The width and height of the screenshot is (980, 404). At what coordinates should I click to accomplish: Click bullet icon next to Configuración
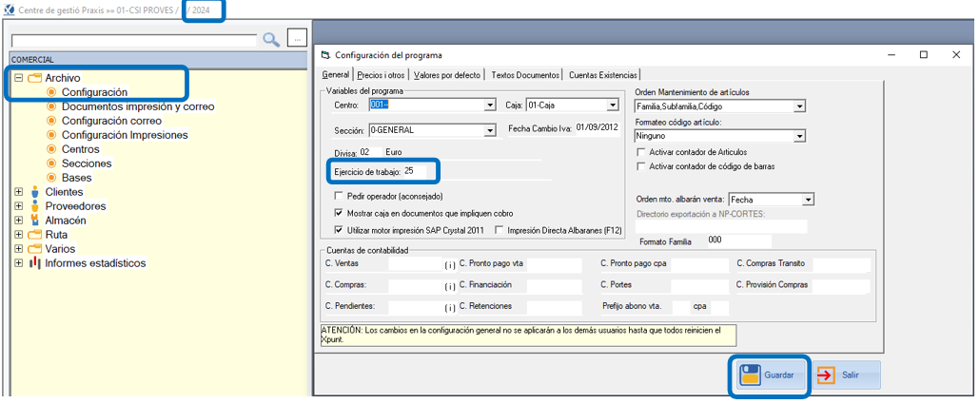(52, 92)
